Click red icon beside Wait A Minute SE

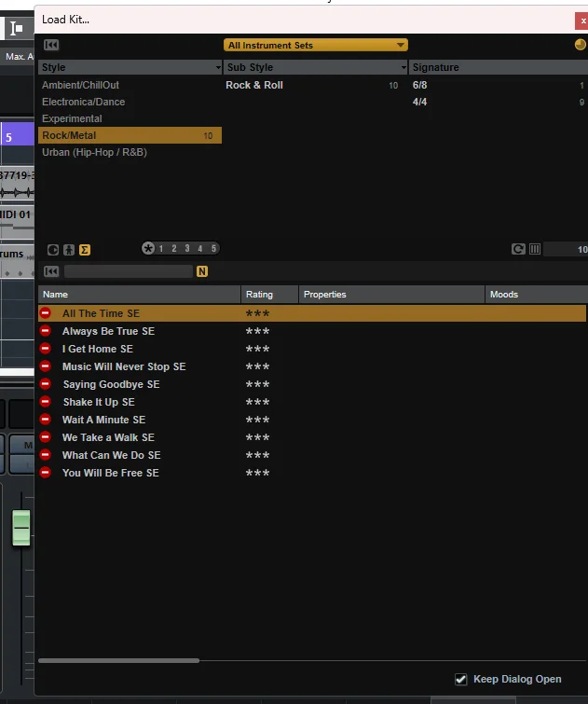tap(46, 420)
